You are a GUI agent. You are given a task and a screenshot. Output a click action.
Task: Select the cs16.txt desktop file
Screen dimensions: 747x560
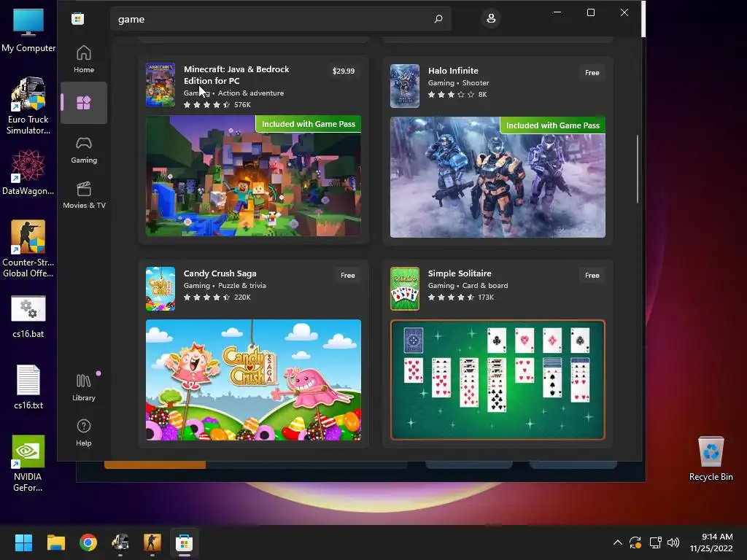pos(28,387)
